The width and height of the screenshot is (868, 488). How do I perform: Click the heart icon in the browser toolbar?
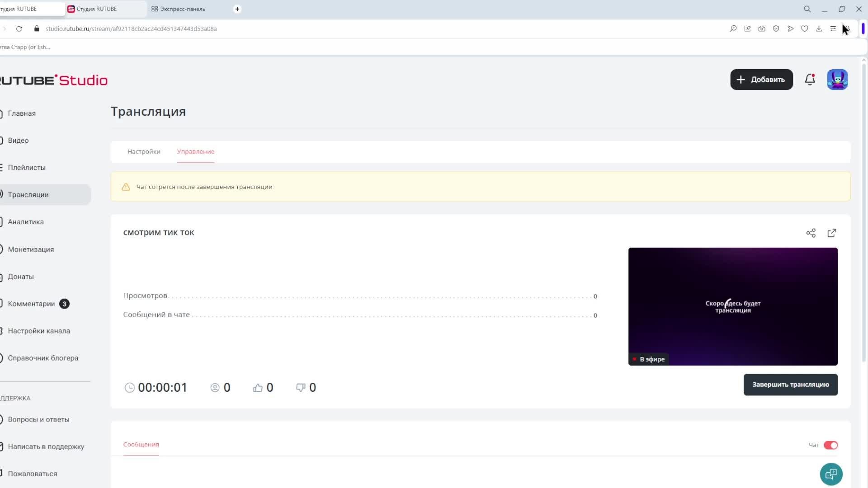click(804, 29)
